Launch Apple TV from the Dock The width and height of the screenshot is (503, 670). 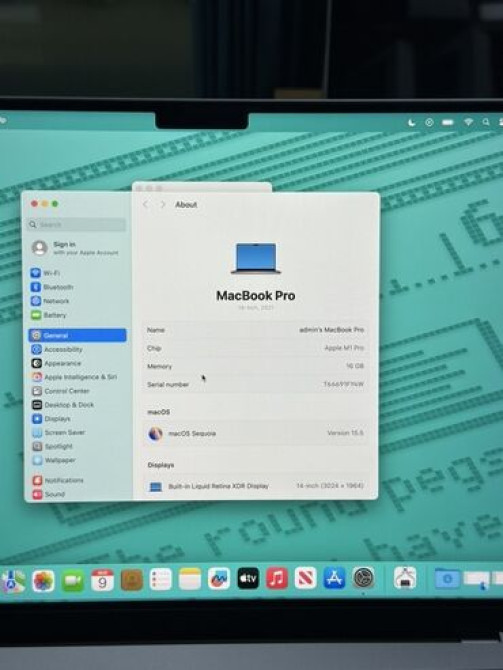[x=248, y=579]
